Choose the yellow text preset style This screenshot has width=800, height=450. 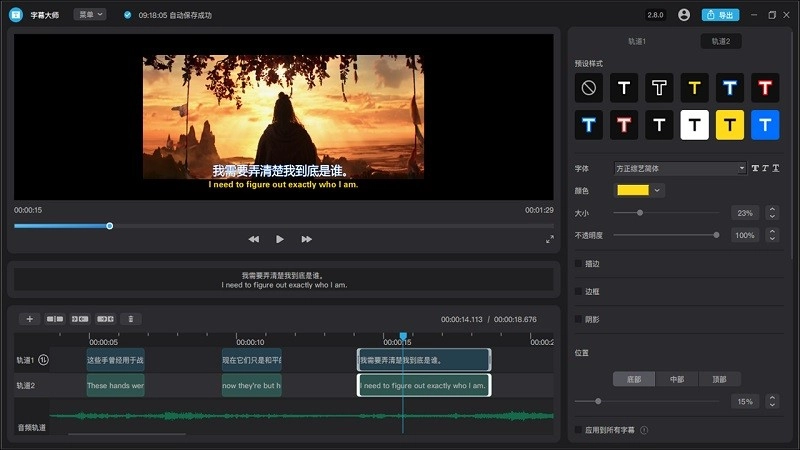coord(695,88)
